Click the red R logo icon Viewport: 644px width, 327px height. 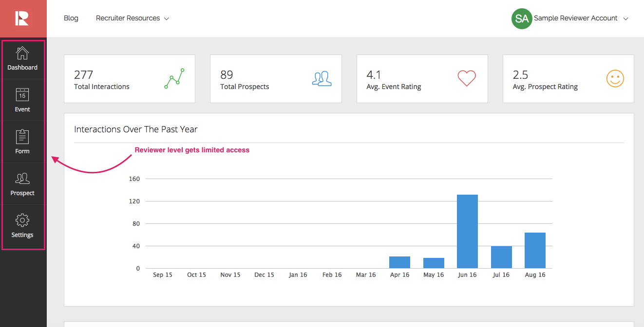click(x=22, y=18)
